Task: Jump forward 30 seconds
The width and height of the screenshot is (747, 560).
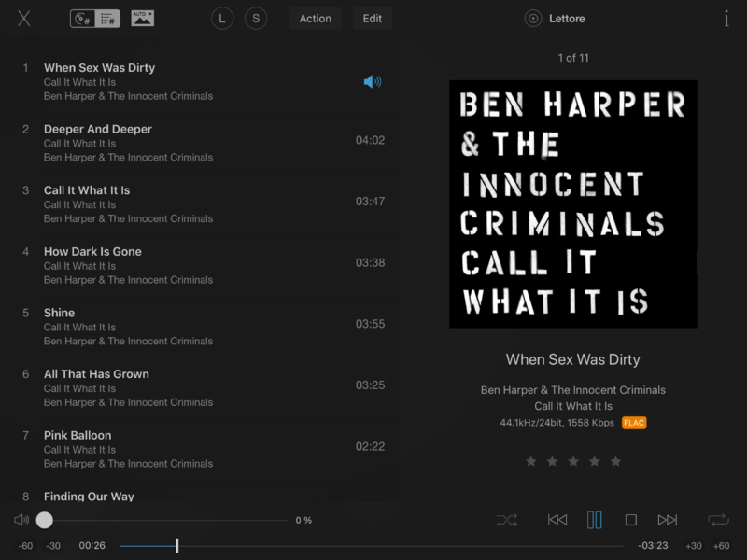Action: click(x=694, y=546)
